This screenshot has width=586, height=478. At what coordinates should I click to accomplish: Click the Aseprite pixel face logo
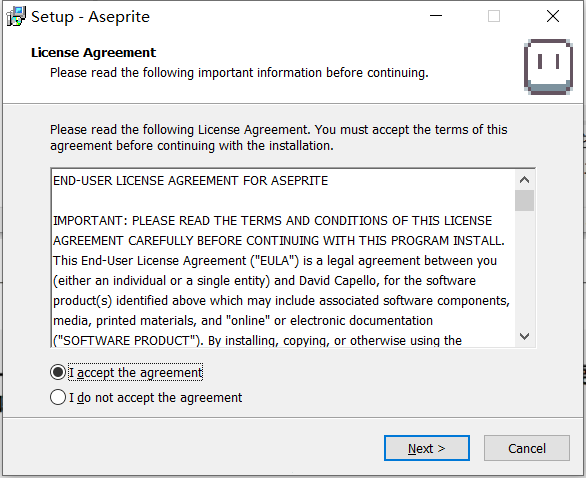coord(548,67)
